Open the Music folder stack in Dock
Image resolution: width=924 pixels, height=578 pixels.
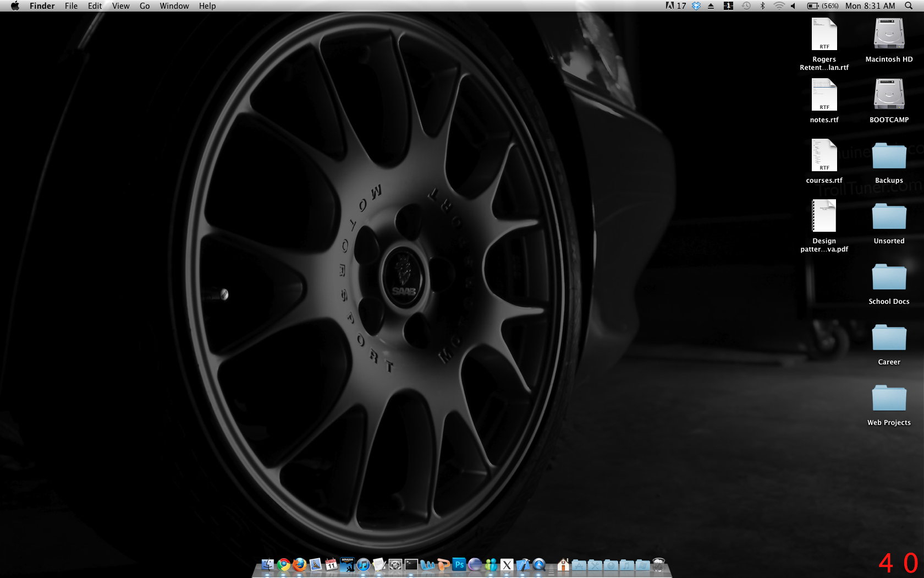pyautogui.click(x=627, y=564)
